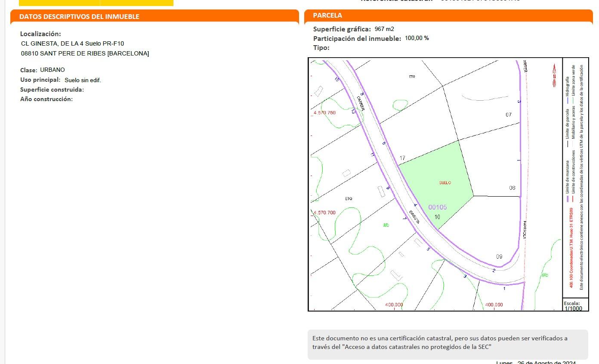Click block code 00105 on the map

(437, 207)
